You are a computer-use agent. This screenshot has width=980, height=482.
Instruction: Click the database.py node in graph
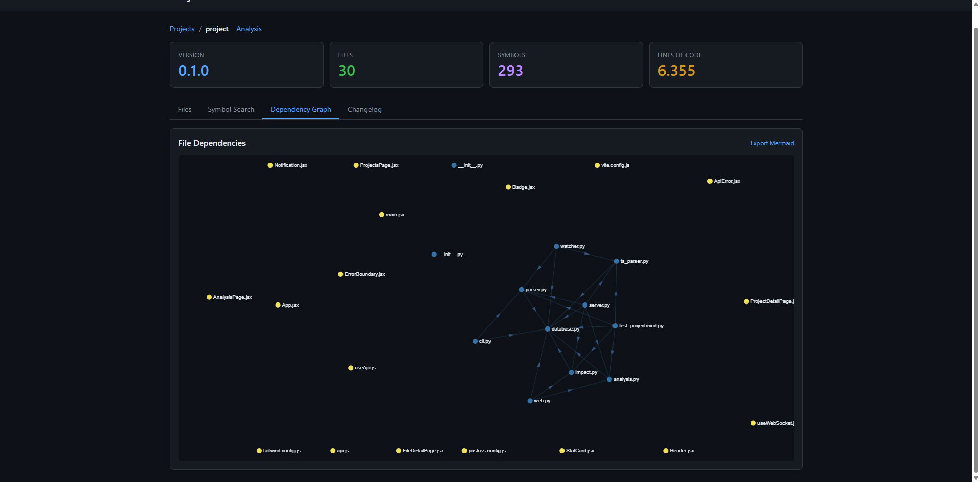tap(548, 329)
